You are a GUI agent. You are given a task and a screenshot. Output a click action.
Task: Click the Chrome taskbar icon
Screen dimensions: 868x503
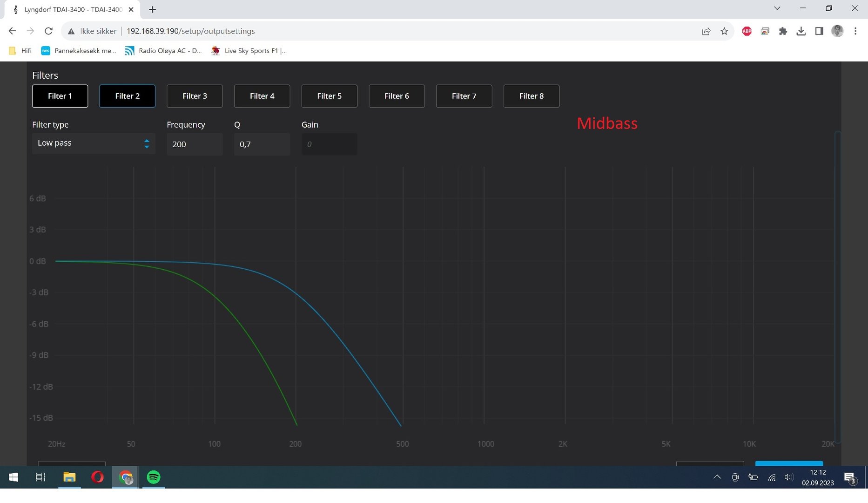click(126, 477)
